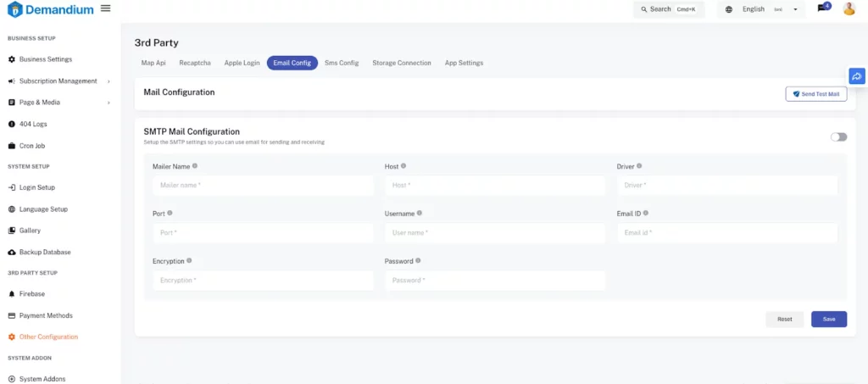This screenshot has height=384, width=868.
Task: Click the Backup Database cloud icon
Action: pos(12,253)
